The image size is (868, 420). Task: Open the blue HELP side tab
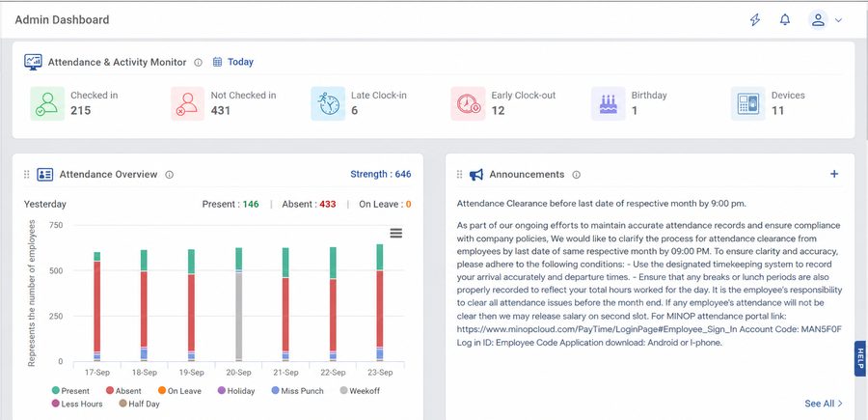pos(860,358)
